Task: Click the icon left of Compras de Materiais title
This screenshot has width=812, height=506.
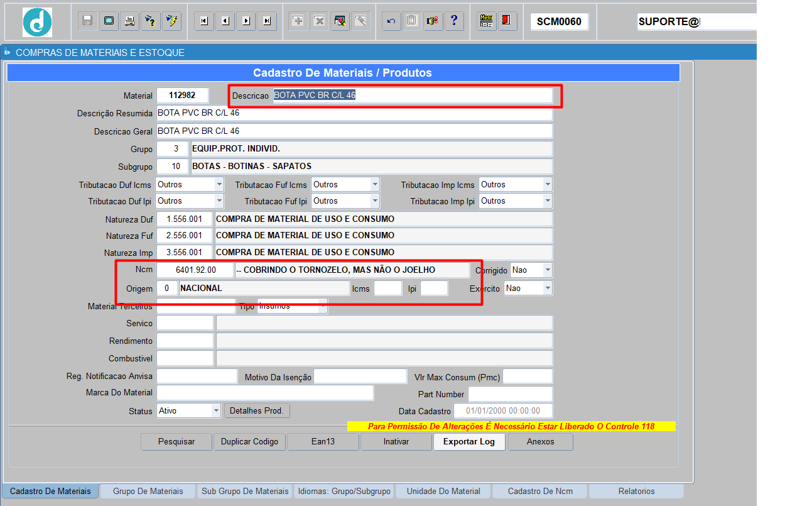Action: [x=7, y=52]
